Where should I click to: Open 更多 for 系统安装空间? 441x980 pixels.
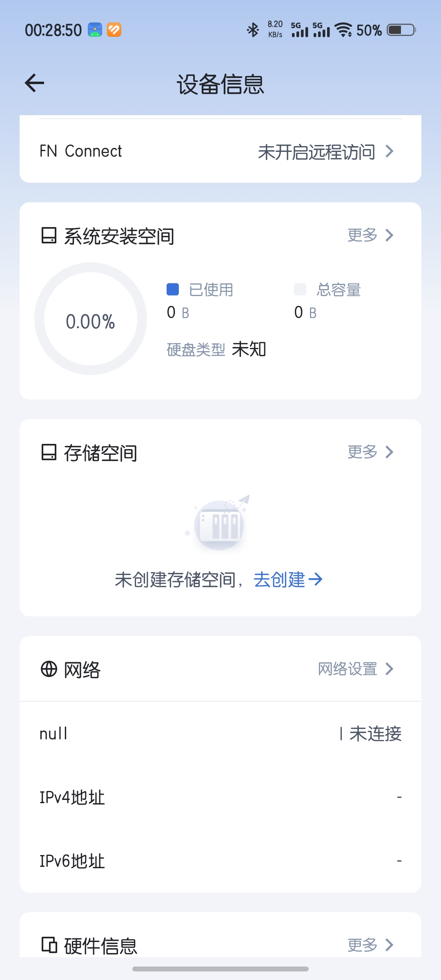point(370,235)
